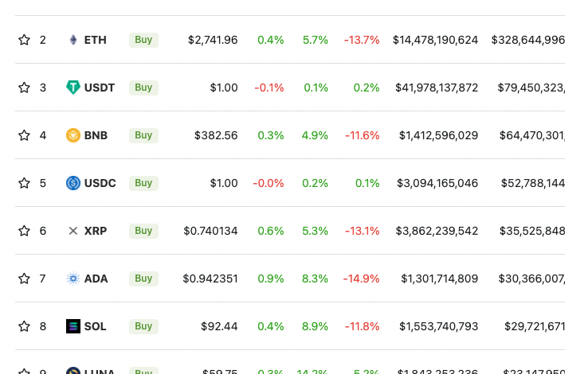
Task: Star USDT to add to watchlist
Action: (x=24, y=88)
